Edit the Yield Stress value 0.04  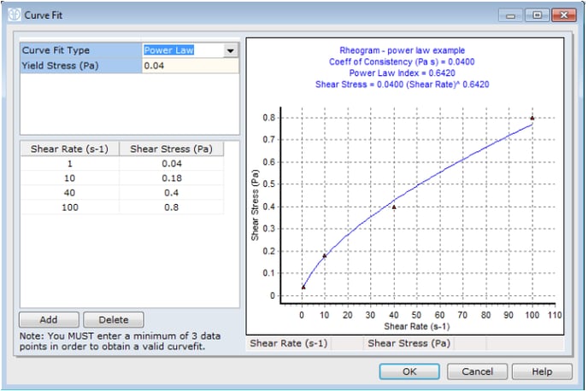coord(190,66)
